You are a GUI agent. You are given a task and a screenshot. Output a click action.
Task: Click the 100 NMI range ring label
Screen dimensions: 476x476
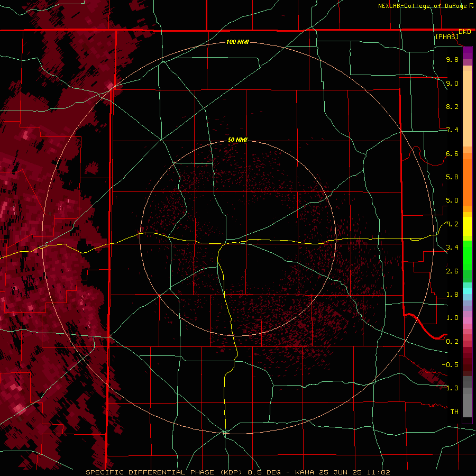pyautogui.click(x=237, y=42)
